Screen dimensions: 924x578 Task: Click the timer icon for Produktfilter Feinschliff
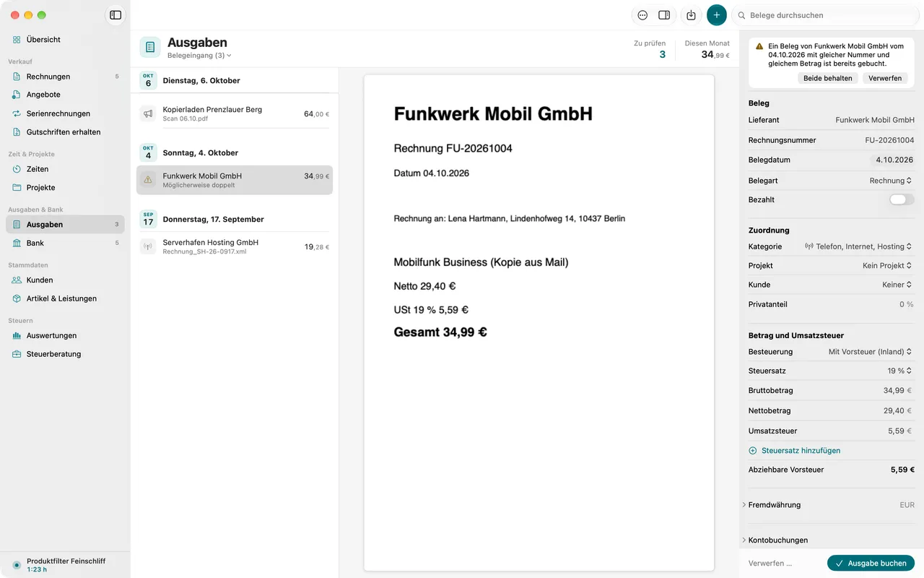coord(17,565)
